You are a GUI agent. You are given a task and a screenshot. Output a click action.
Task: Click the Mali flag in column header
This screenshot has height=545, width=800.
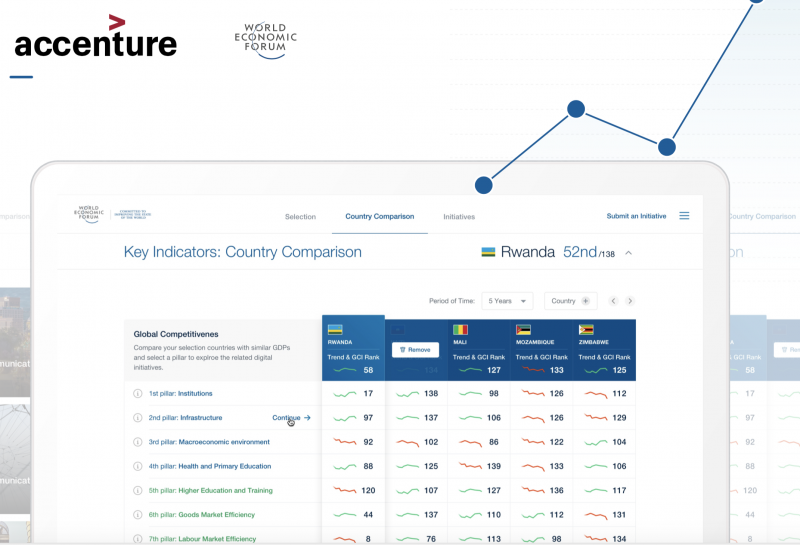coord(460,330)
